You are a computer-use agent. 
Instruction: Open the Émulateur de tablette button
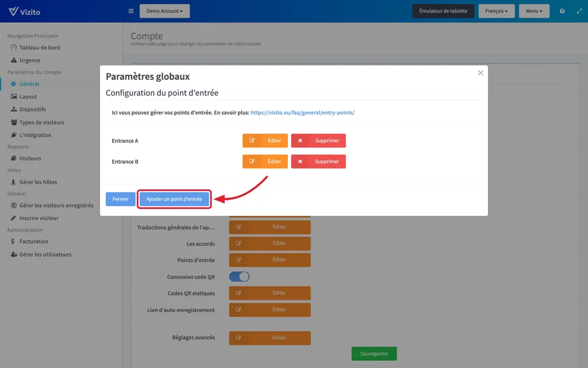[x=443, y=11]
